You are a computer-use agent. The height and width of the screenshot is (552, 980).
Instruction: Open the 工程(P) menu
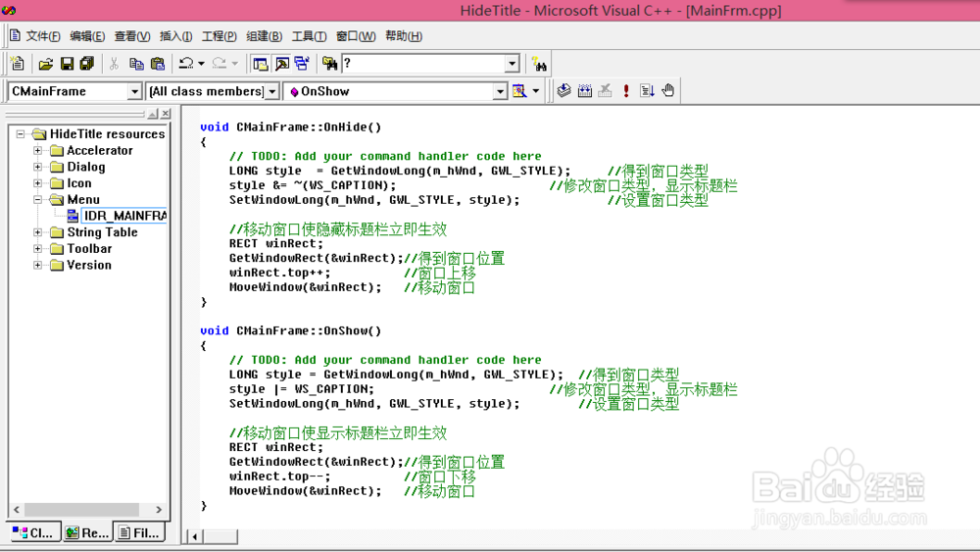220,36
